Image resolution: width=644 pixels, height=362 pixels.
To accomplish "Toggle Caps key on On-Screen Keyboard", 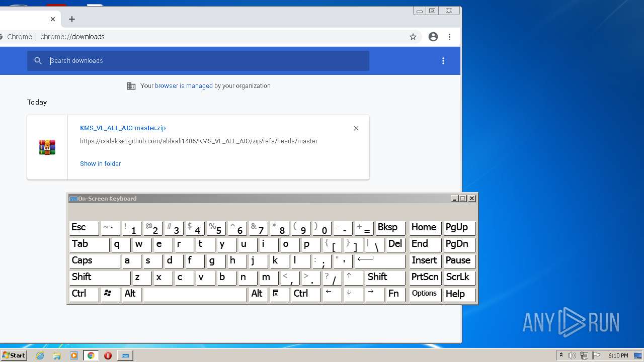I will point(95,261).
